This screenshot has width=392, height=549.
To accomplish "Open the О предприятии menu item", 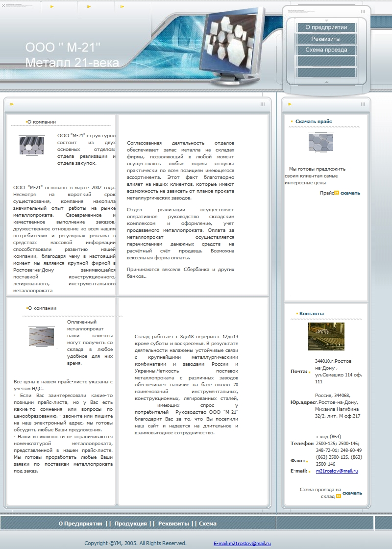I will click(326, 27).
